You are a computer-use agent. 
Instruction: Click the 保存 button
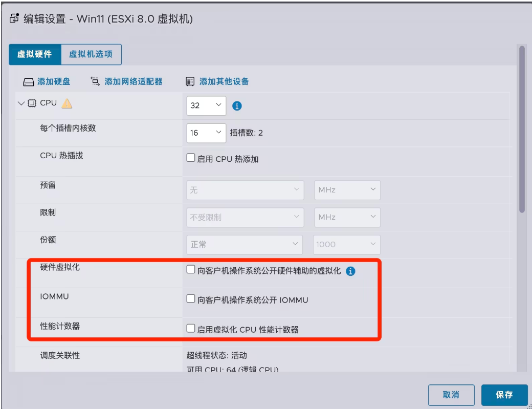(x=504, y=395)
